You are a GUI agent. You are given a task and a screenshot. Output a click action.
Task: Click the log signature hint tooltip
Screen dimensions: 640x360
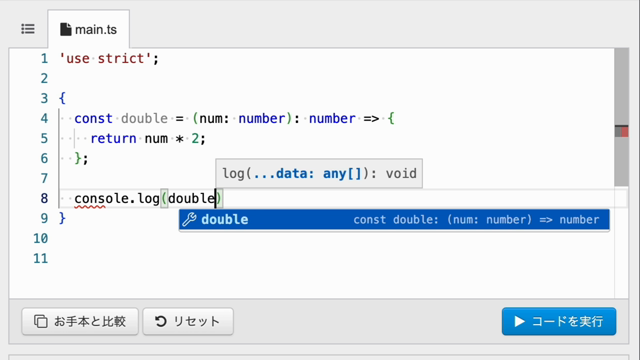tap(319, 173)
